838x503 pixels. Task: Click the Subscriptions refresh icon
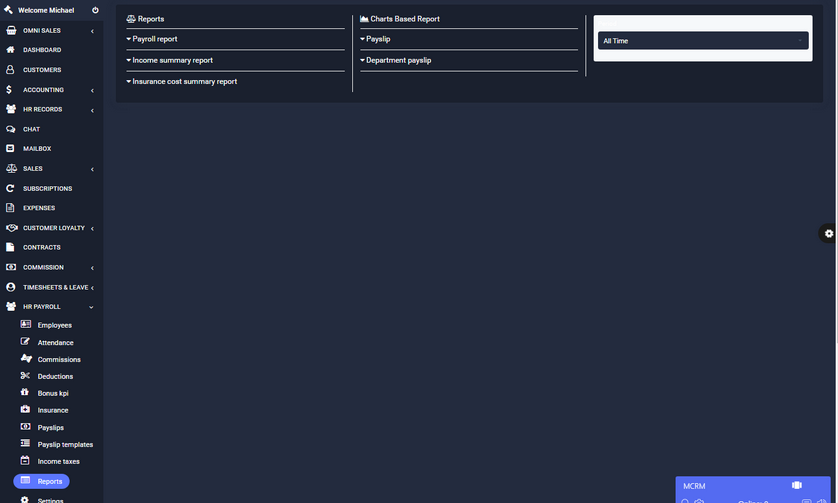[x=10, y=188]
